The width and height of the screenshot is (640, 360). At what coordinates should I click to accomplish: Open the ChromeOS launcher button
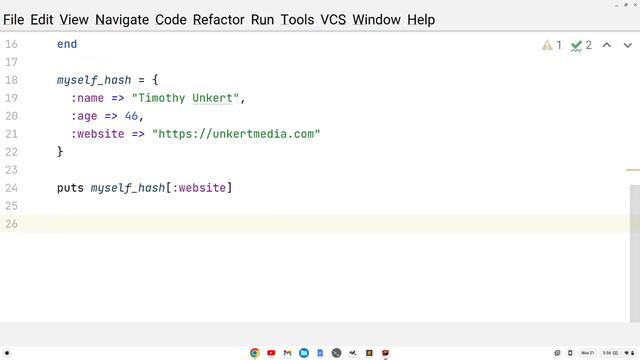click(7, 353)
